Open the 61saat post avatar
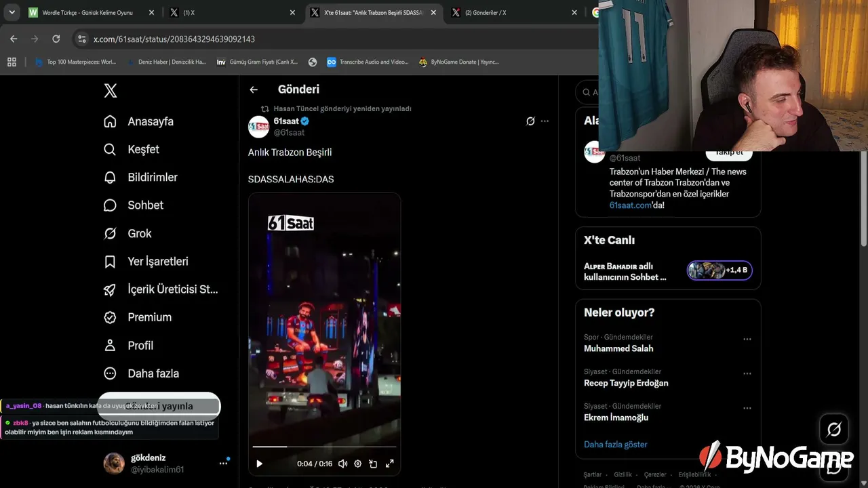The image size is (868, 488). [259, 126]
